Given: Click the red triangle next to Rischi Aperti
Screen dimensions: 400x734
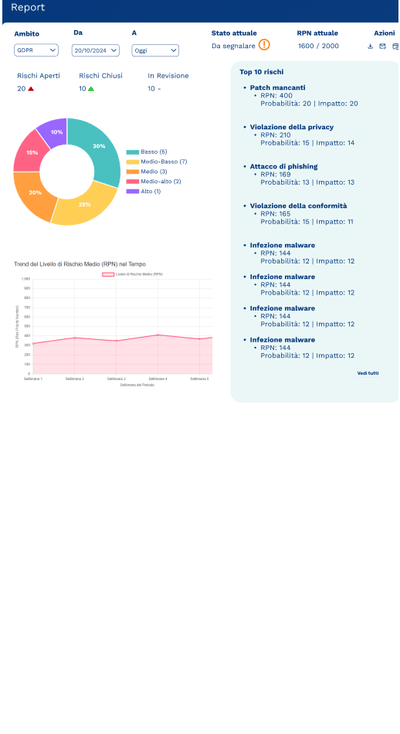Looking at the screenshot, I should pos(31,88).
